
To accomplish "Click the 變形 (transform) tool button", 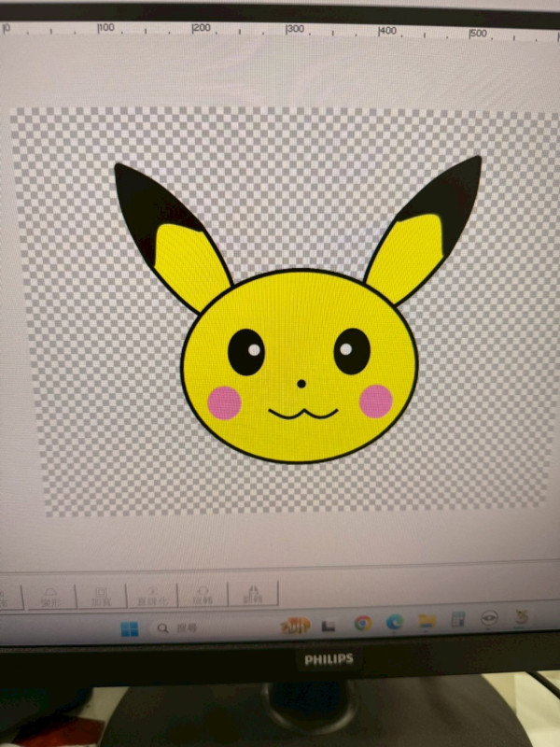I will click(x=51, y=596).
